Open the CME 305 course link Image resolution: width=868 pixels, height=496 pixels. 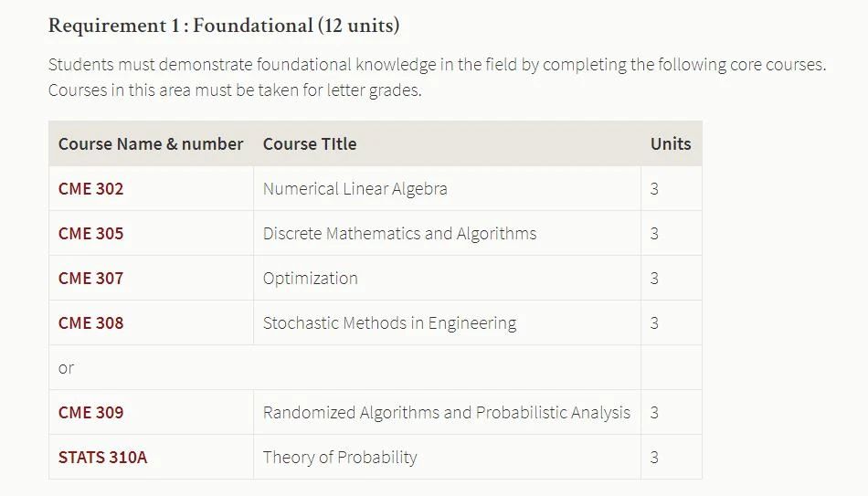(x=90, y=234)
